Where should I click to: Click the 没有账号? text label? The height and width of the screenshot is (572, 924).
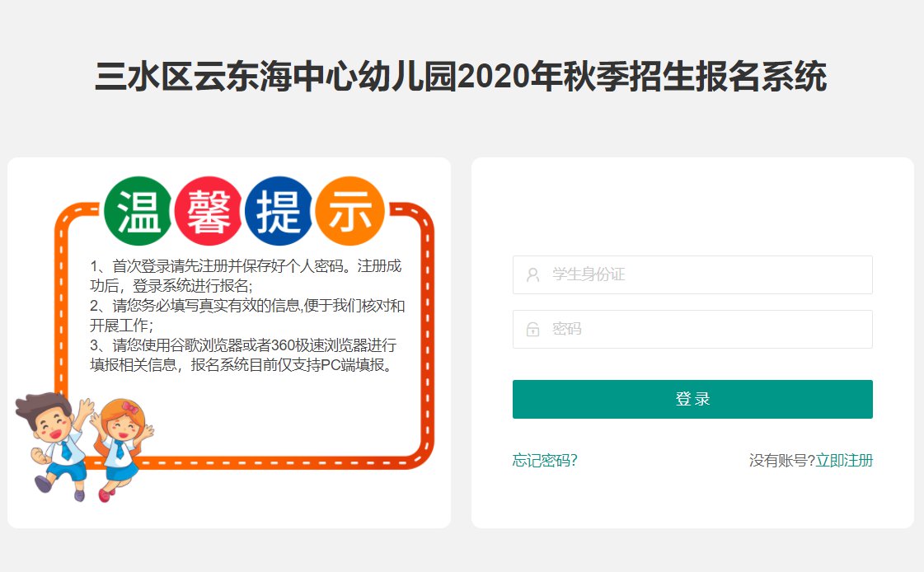point(781,461)
